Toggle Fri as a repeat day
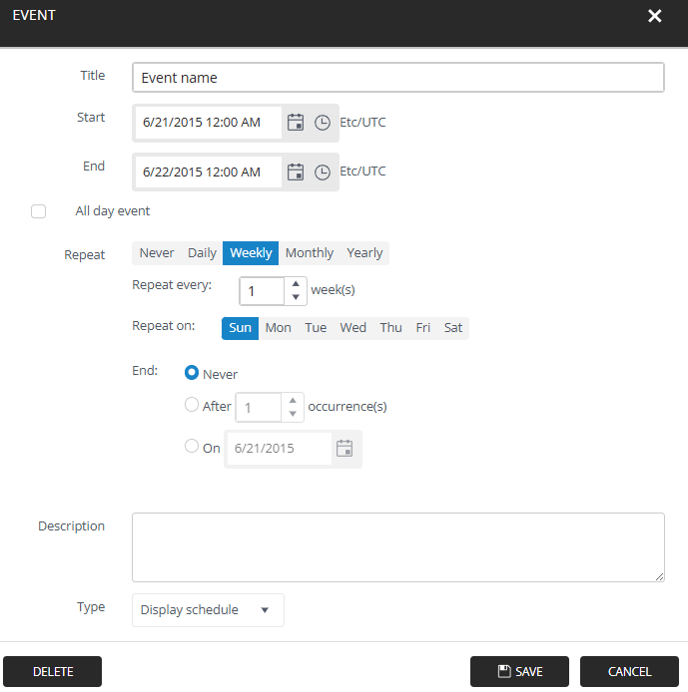688x692 pixels. 423,328
